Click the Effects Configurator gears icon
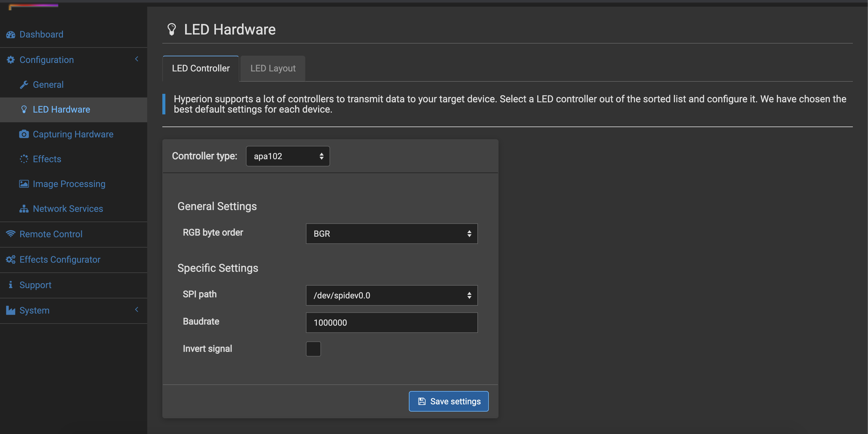 [x=11, y=260]
